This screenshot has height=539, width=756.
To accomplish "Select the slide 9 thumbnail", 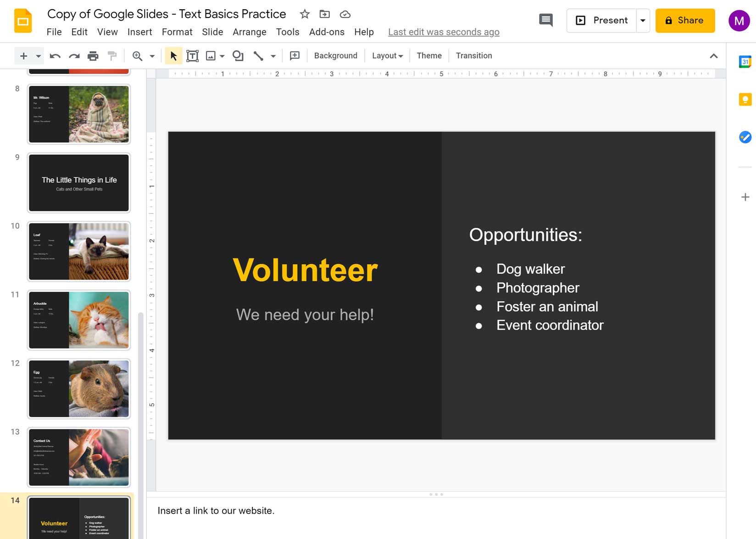I will click(x=78, y=183).
